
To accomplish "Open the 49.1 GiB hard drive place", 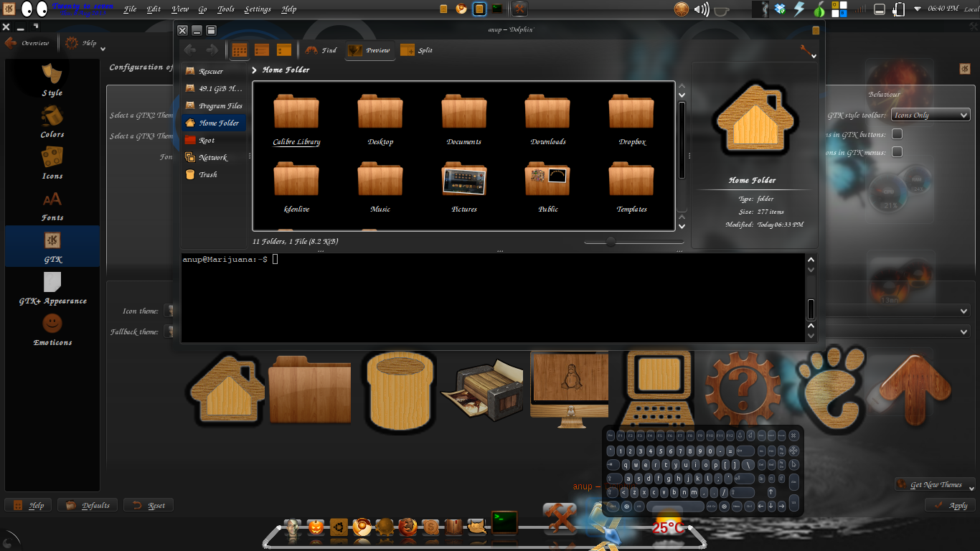I will click(x=214, y=88).
